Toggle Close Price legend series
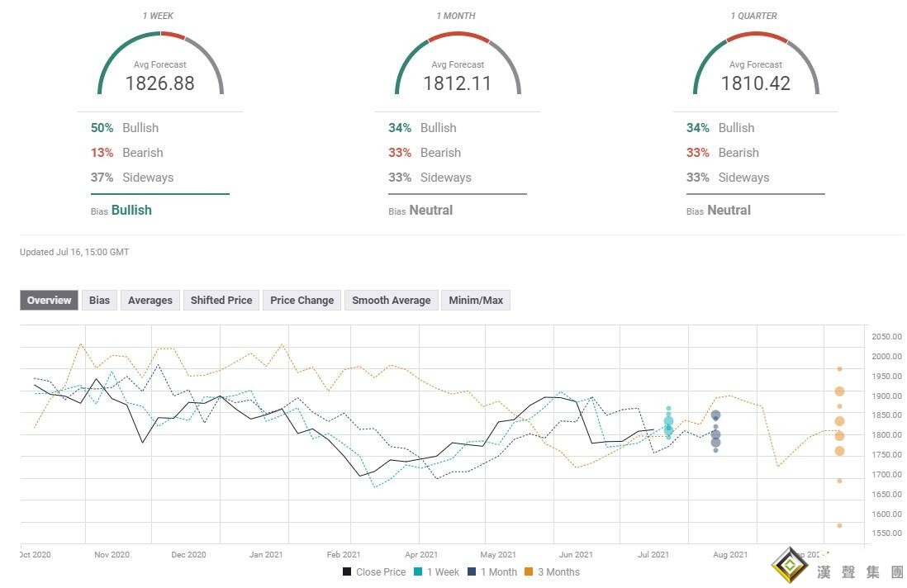Viewport: 907px width, 588px height. (373, 571)
